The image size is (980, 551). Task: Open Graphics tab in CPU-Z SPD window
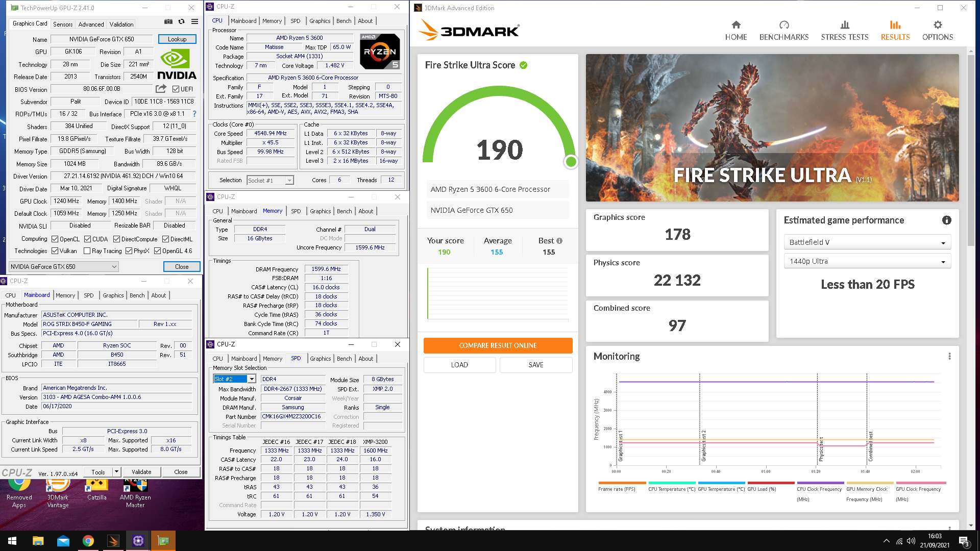(320, 359)
